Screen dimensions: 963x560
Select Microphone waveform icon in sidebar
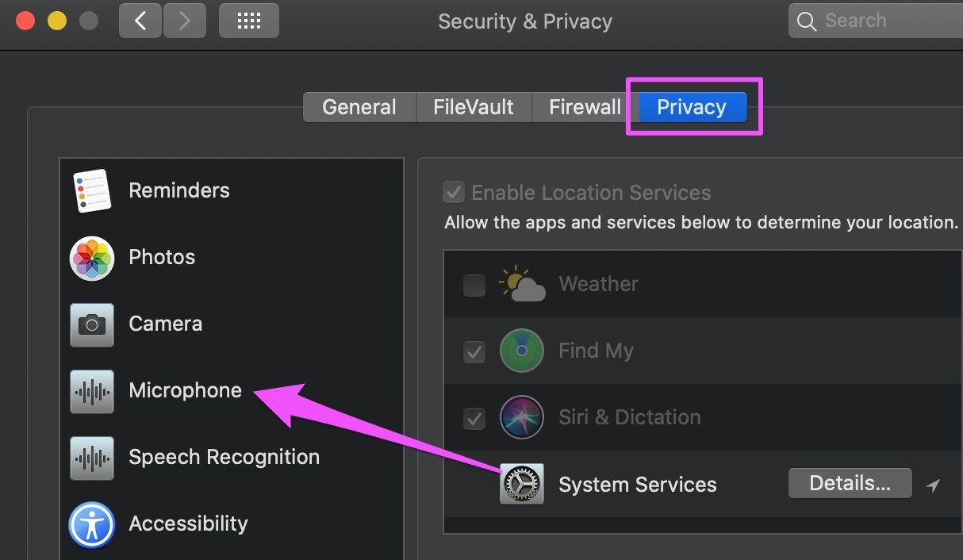92,391
